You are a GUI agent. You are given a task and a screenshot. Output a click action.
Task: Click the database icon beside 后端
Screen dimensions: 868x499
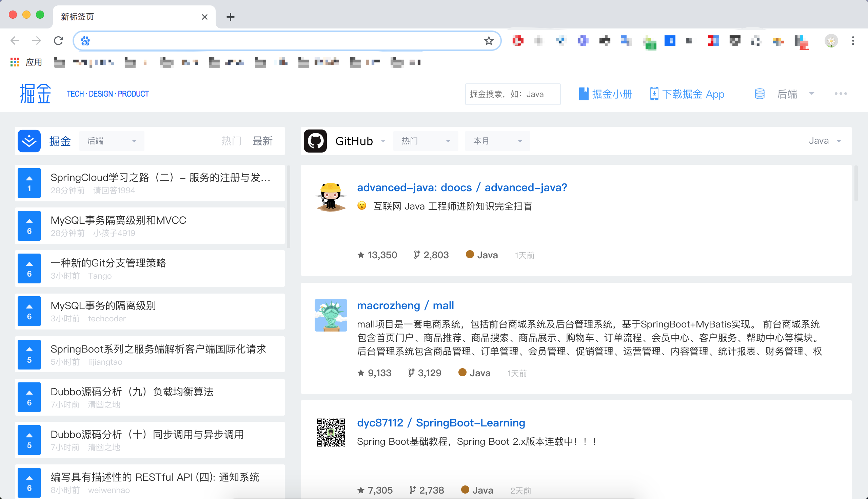(x=760, y=94)
